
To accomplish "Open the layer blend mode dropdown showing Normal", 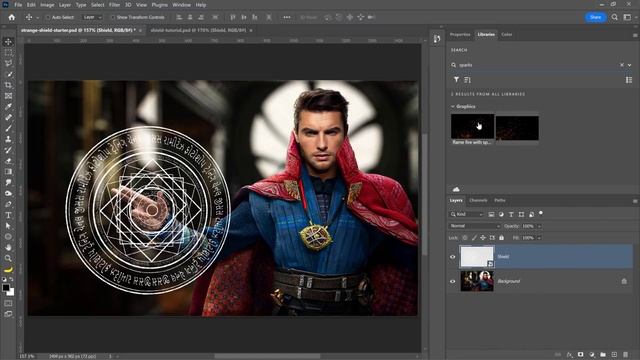I will [x=474, y=226].
